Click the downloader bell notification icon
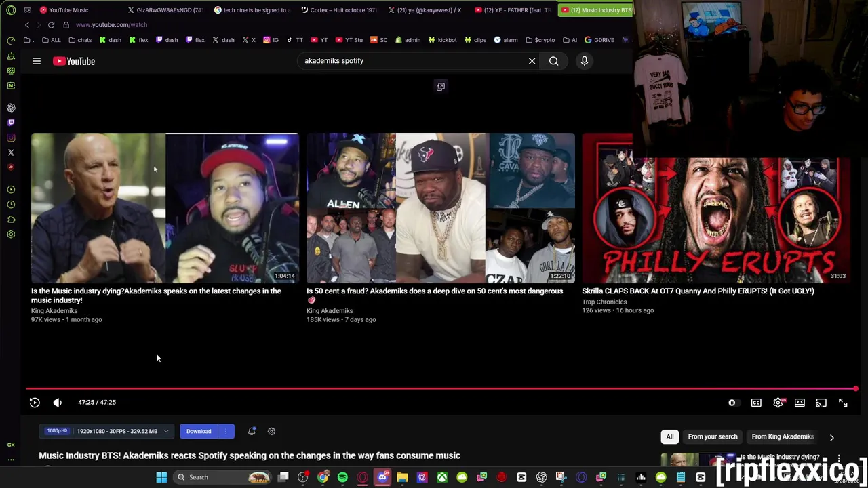The width and height of the screenshot is (868, 488). [x=252, y=431]
